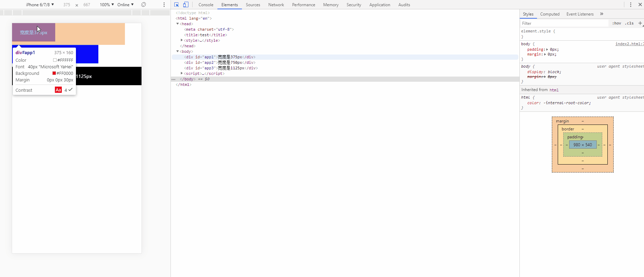This screenshot has width=644, height=277.
Task: Open the iPhone 6/7/8 device dropdown
Action: [x=40, y=5]
